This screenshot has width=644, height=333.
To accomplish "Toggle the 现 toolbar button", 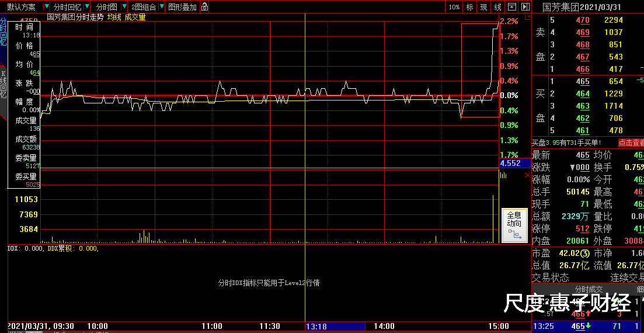I will [x=483, y=7].
